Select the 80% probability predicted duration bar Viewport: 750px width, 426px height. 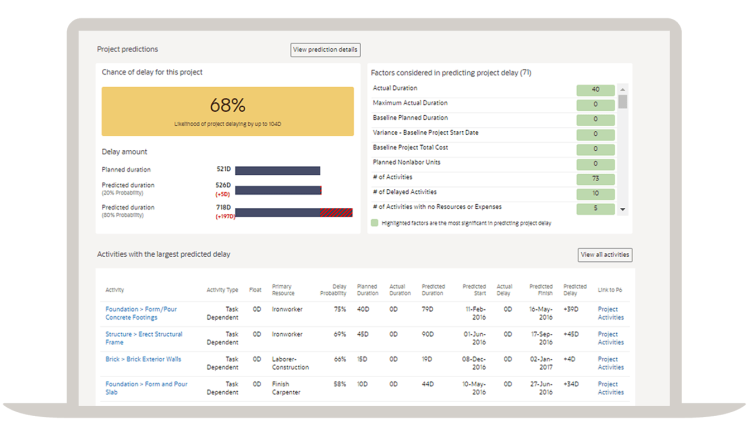293,213
